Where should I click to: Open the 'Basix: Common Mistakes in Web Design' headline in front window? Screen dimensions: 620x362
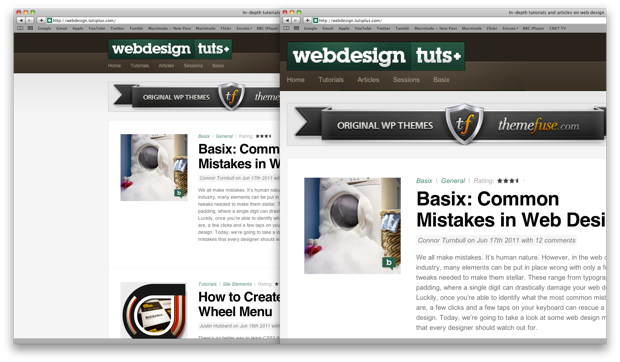click(x=510, y=209)
